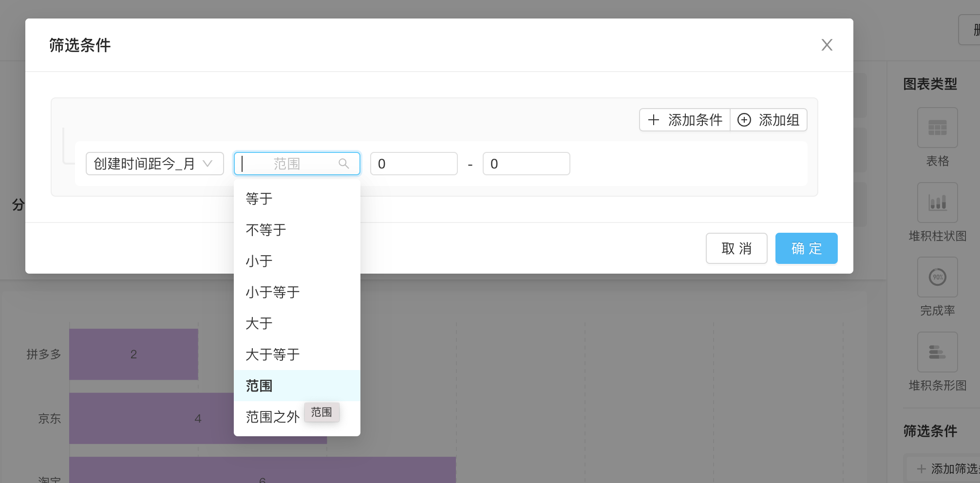Click the 添加组 button
This screenshot has height=483, width=980.
point(769,120)
